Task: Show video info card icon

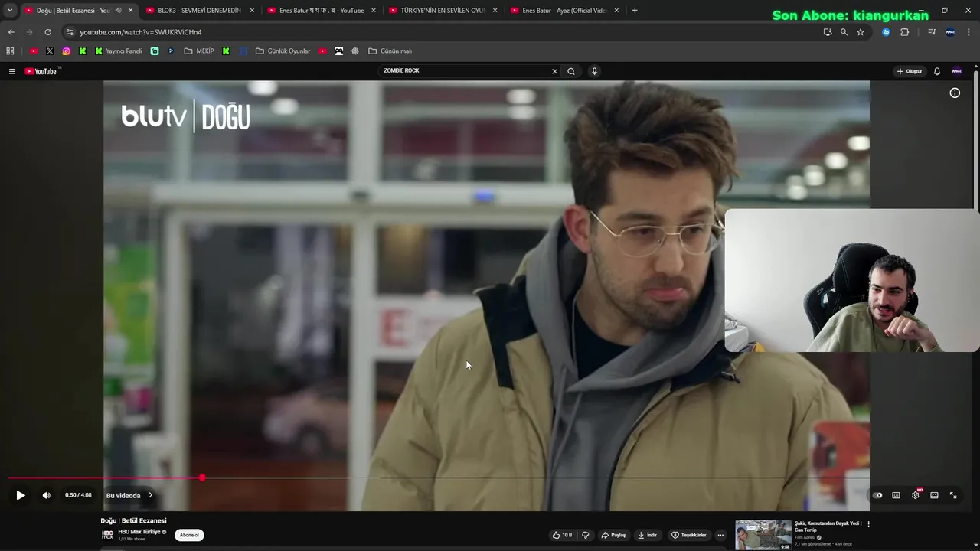Action: tap(955, 93)
